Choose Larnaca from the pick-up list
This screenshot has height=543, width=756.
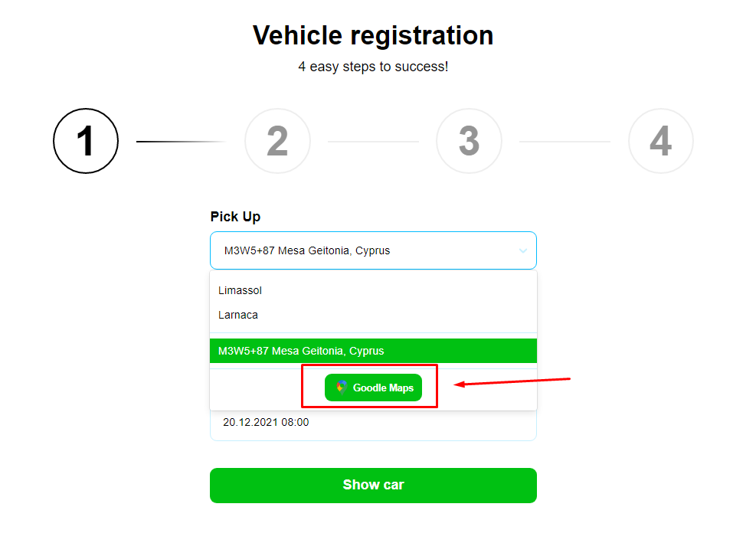click(238, 315)
